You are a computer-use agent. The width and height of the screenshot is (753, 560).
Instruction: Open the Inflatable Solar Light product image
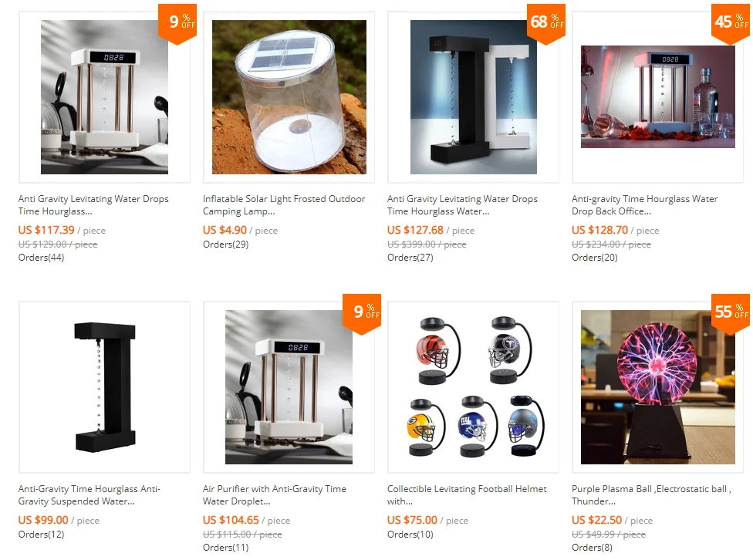(289, 97)
